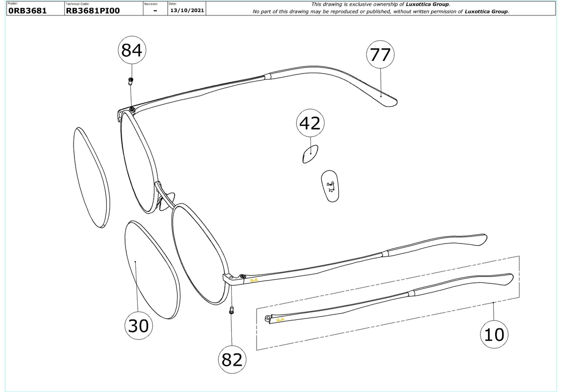Viewport: 562px width, 392px height.
Task: Select the screw under bubble 84
Action: click(131, 81)
